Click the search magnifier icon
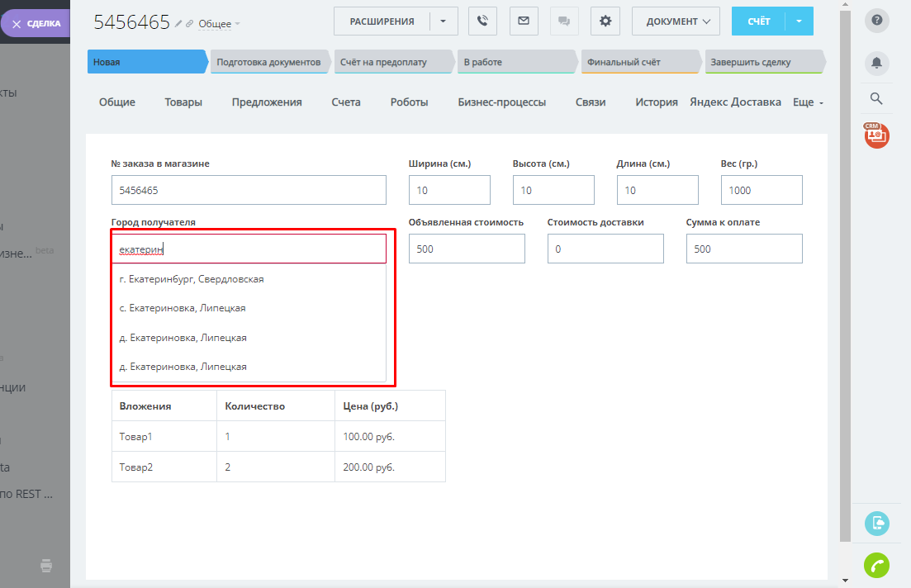This screenshot has width=911, height=588. 876,99
